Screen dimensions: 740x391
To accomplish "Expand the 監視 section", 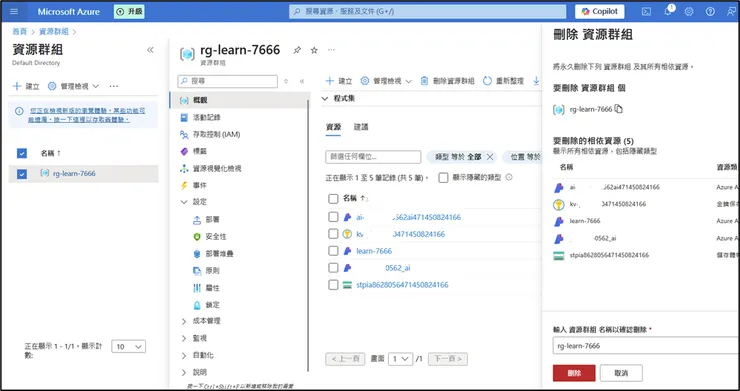I will [184, 338].
